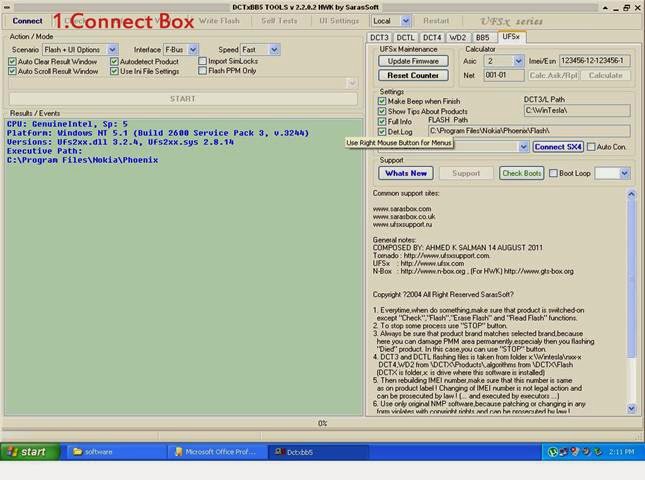Click the Net 001-01 input field
Viewport: 645px width, 480px height.
click(503, 75)
